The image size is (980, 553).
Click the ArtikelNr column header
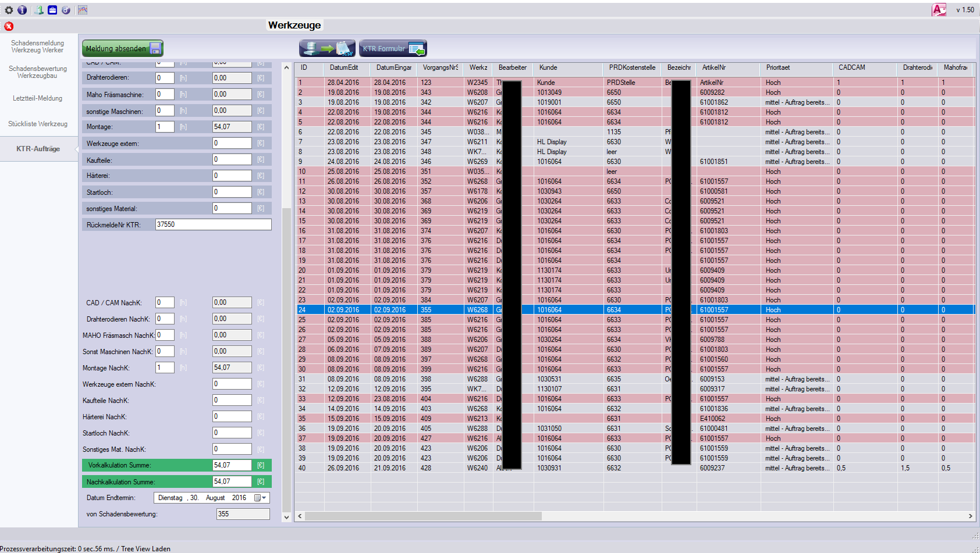pyautogui.click(x=727, y=67)
